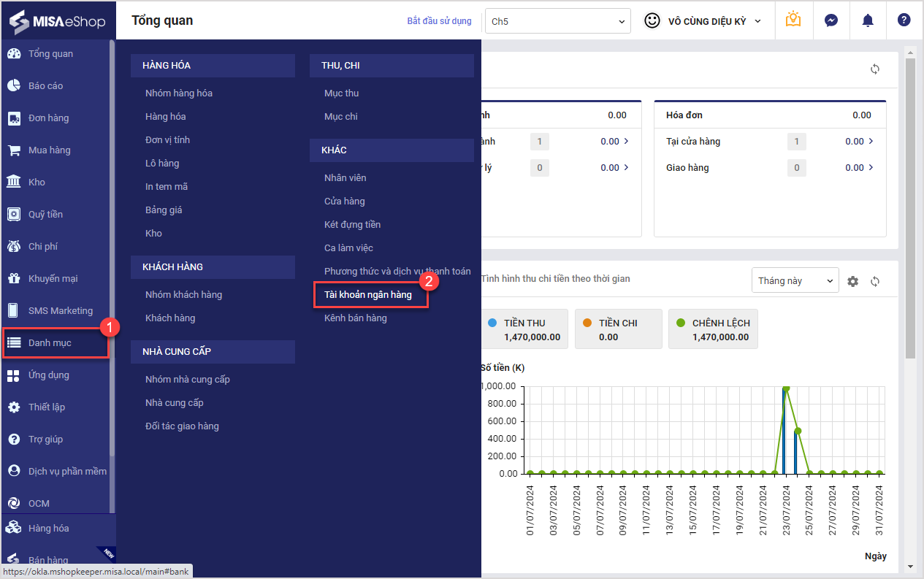
Task: Expand the Ch5 store dropdown
Action: tap(557, 21)
